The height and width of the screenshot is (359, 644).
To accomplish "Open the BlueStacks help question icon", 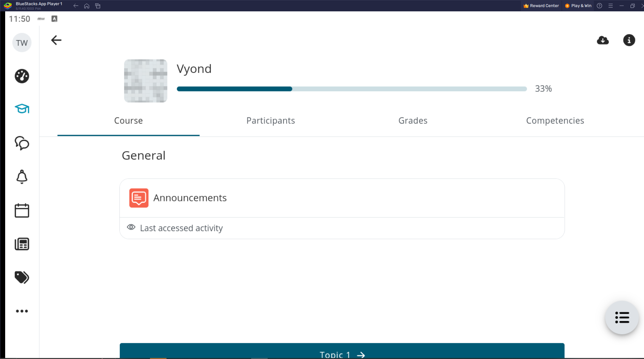I will pyautogui.click(x=599, y=6).
